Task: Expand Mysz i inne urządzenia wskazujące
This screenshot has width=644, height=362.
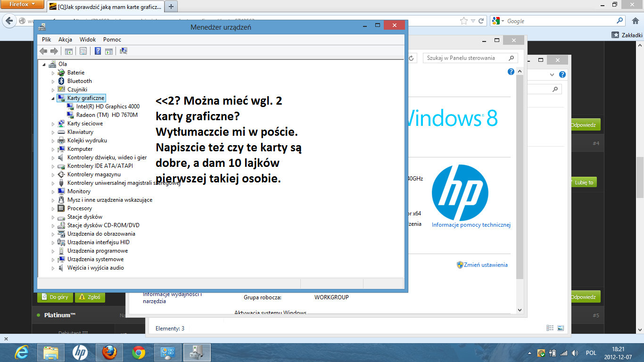Action: [x=53, y=200]
